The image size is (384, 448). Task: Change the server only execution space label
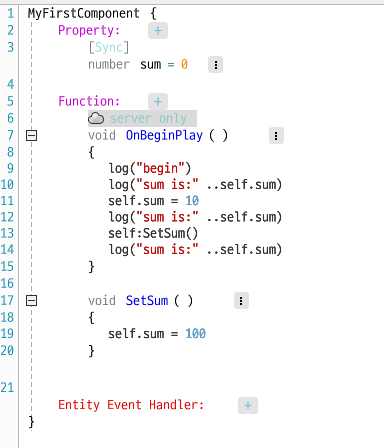pos(149,118)
